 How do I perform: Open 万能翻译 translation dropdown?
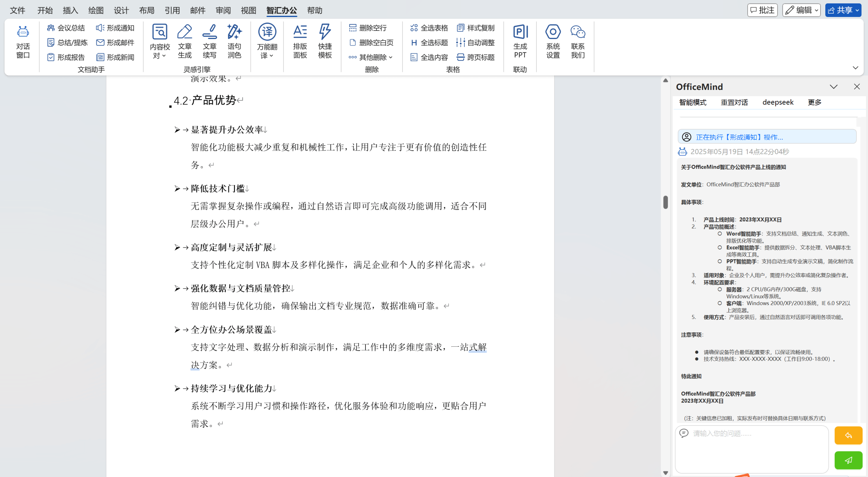click(x=267, y=41)
